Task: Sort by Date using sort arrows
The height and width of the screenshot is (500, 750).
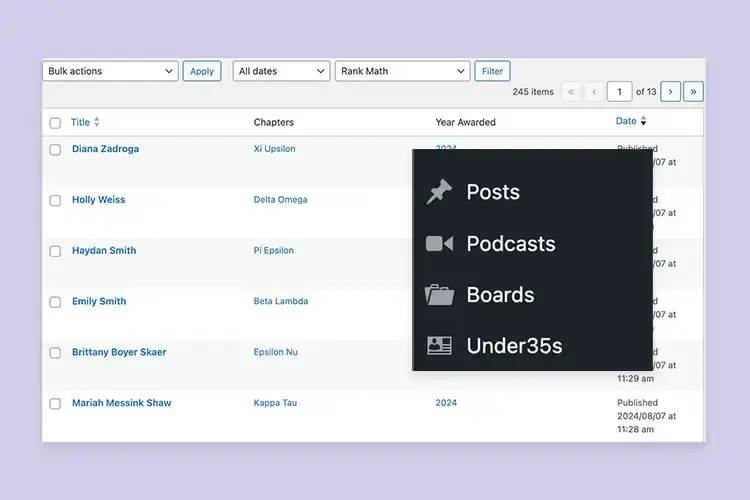Action: [x=643, y=121]
